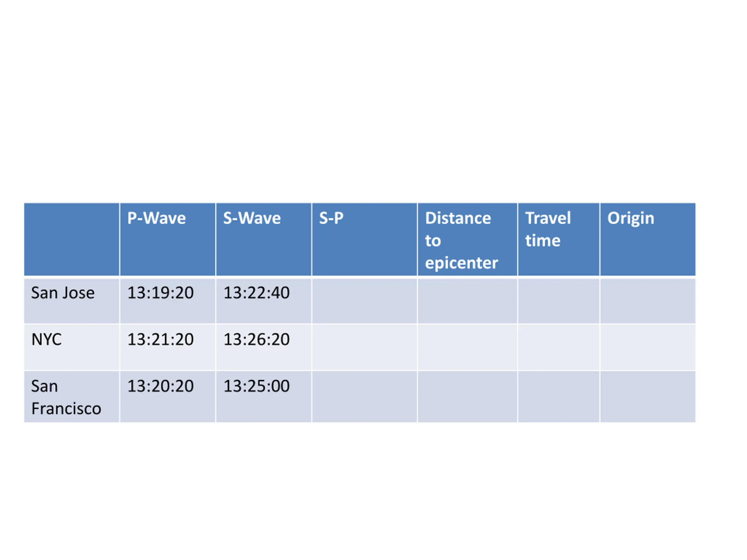The height and width of the screenshot is (560, 747).
Task: Click San Jose S-Wave time 13:22:40
Action: 257,293
